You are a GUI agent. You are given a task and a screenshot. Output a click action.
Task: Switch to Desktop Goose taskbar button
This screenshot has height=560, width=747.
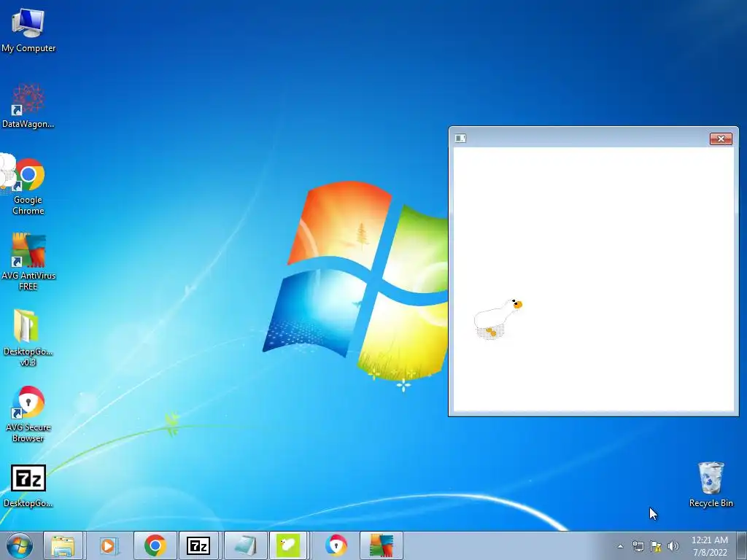pos(289,545)
